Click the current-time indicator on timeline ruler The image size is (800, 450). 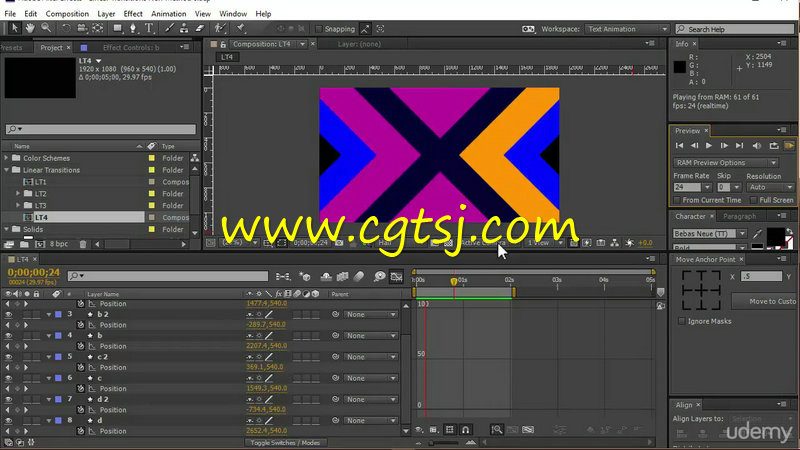pyautogui.click(x=454, y=281)
